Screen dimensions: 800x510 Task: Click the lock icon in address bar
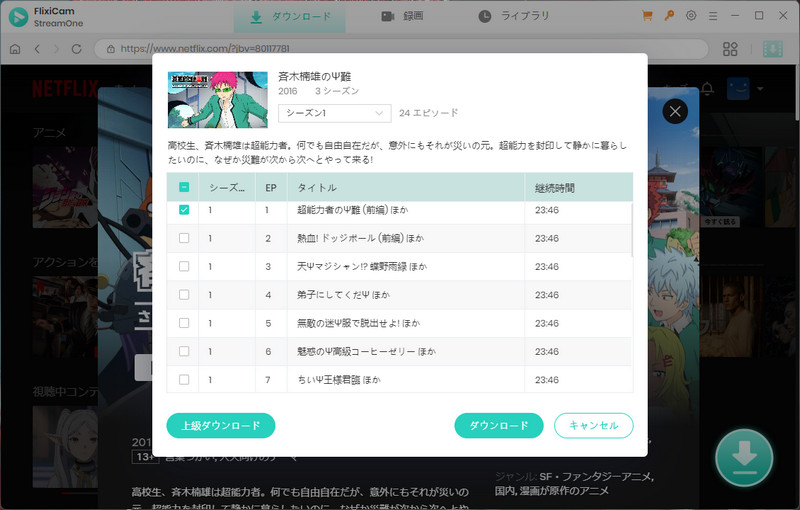pos(110,49)
